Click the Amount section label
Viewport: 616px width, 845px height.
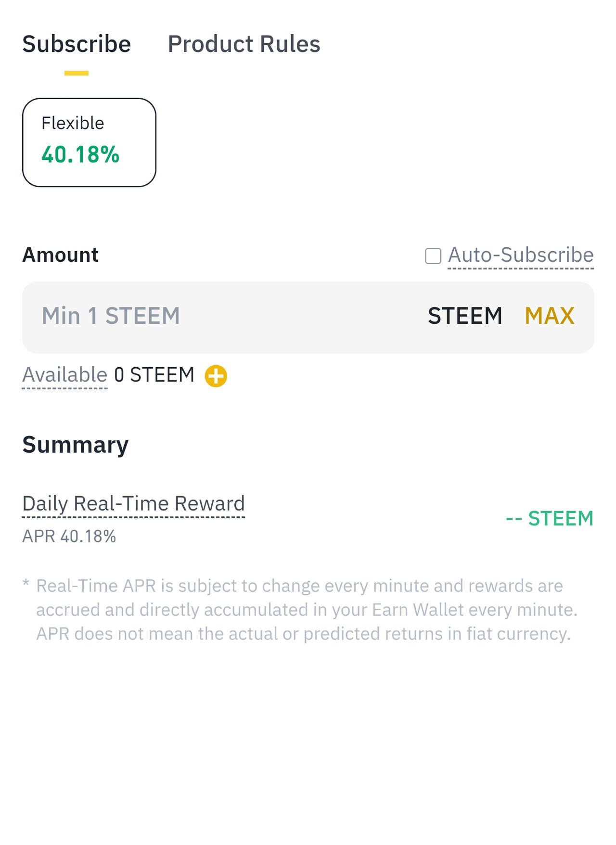click(61, 255)
